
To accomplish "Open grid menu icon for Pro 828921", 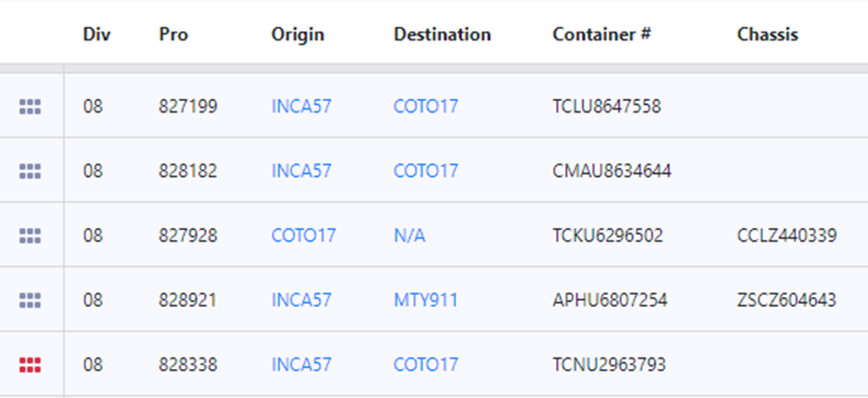I will (30, 301).
